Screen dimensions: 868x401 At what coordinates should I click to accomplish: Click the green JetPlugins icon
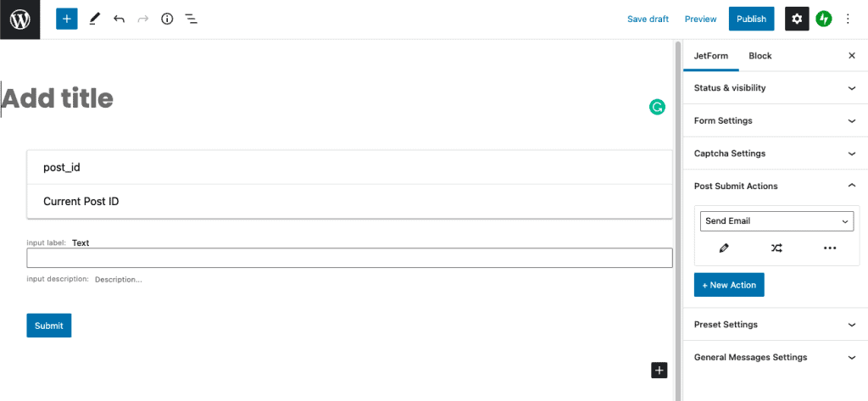[824, 19]
